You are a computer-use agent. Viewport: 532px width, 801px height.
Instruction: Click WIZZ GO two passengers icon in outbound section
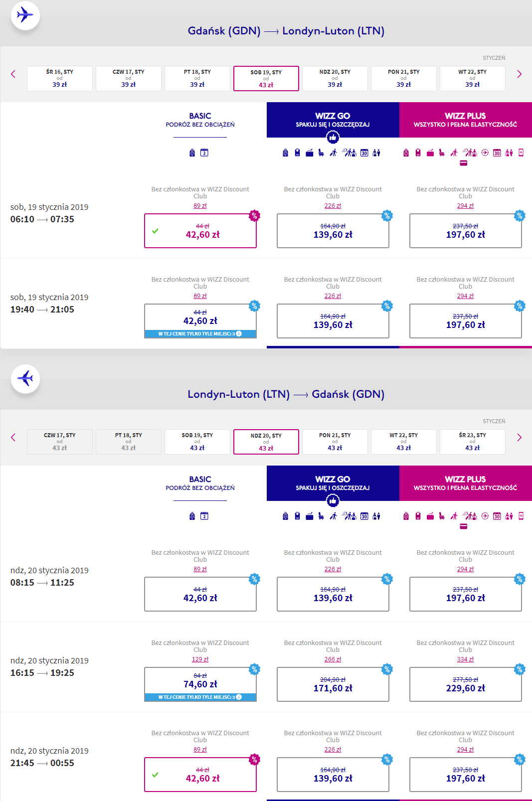click(x=376, y=153)
